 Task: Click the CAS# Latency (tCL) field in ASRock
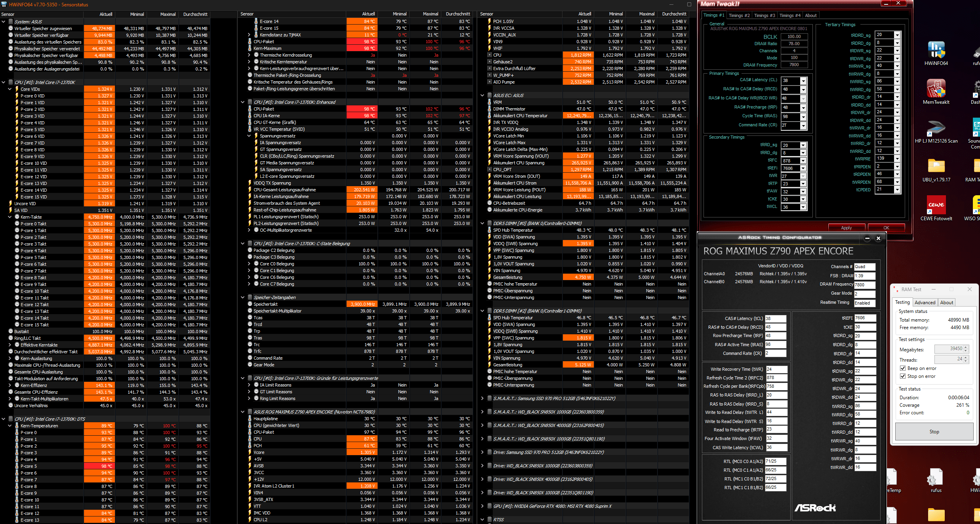pyautogui.click(x=776, y=318)
